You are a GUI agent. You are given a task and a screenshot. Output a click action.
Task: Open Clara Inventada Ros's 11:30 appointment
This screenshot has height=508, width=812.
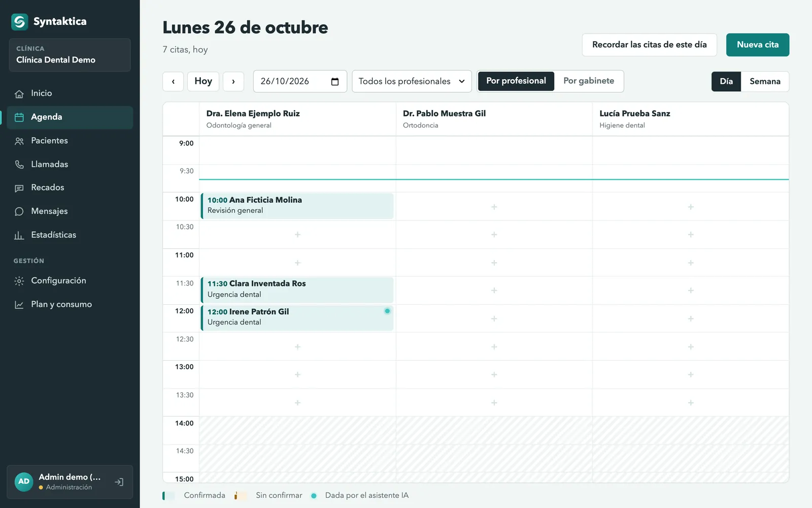pyautogui.click(x=297, y=290)
